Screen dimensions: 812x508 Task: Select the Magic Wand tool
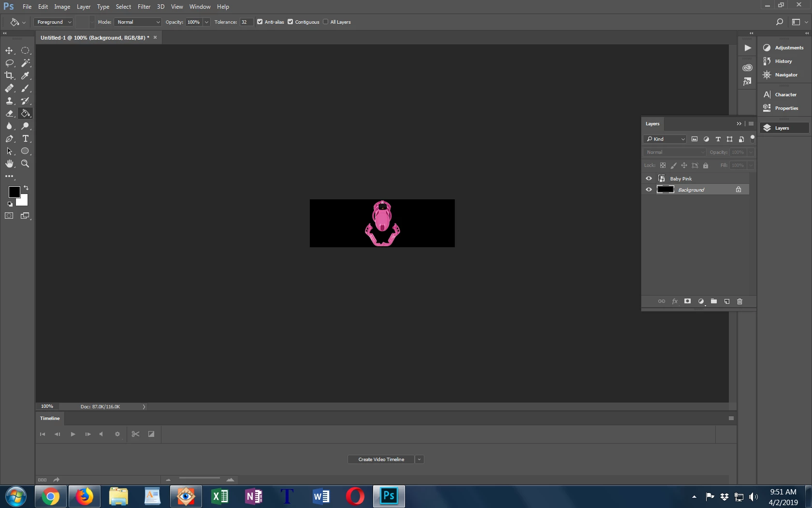[25, 63]
